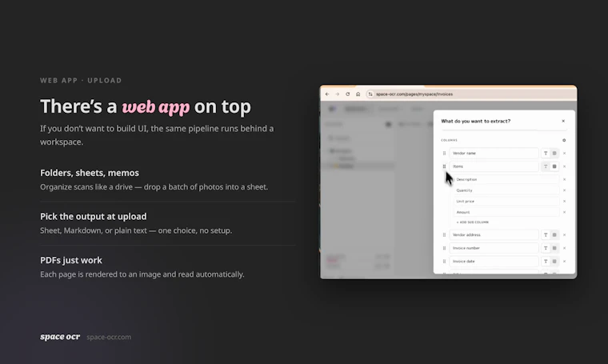Set Invoice number column to text type
Screen dimensions: 608x364
(546, 248)
